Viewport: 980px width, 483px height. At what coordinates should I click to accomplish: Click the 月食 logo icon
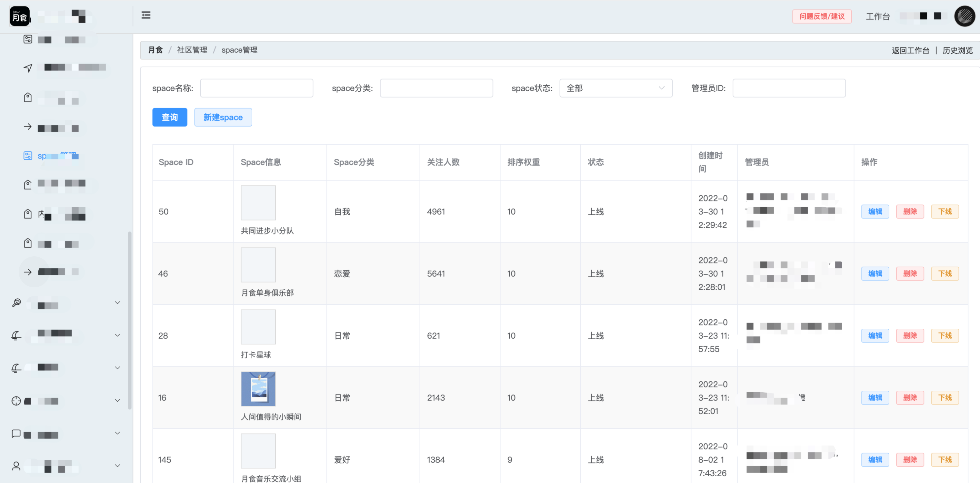tap(19, 16)
